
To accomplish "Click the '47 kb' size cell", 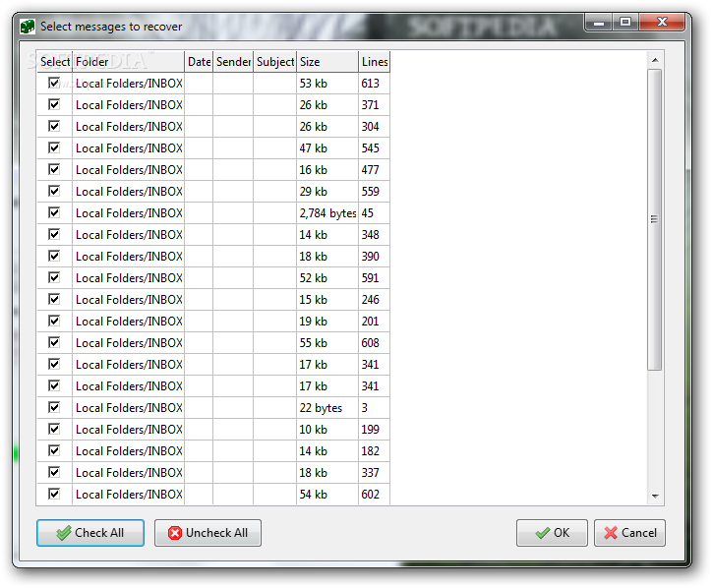I will pyautogui.click(x=327, y=148).
